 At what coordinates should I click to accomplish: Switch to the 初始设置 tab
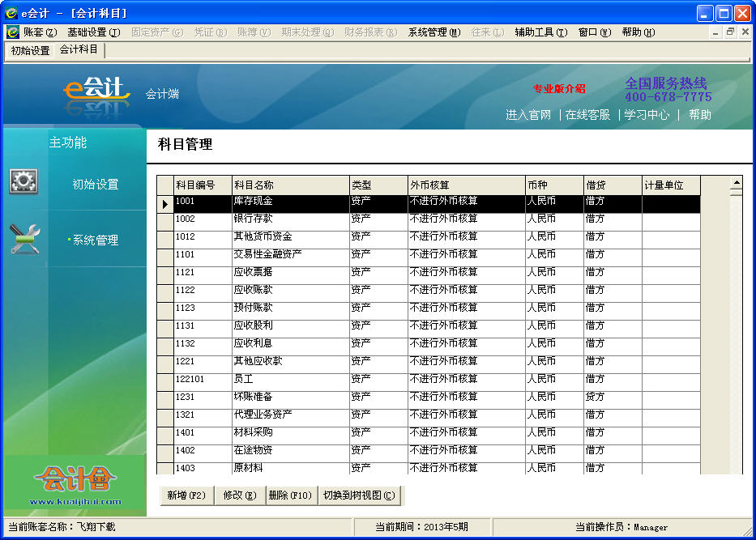[x=29, y=49]
